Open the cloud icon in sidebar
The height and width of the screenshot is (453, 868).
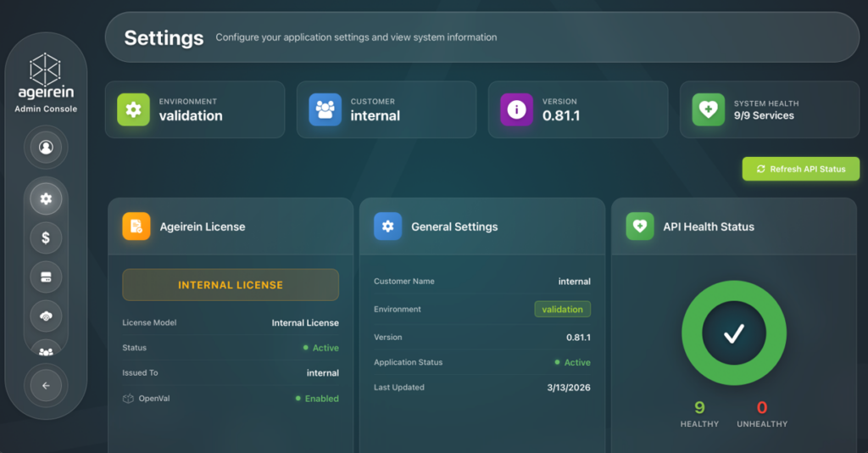tap(46, 316)
